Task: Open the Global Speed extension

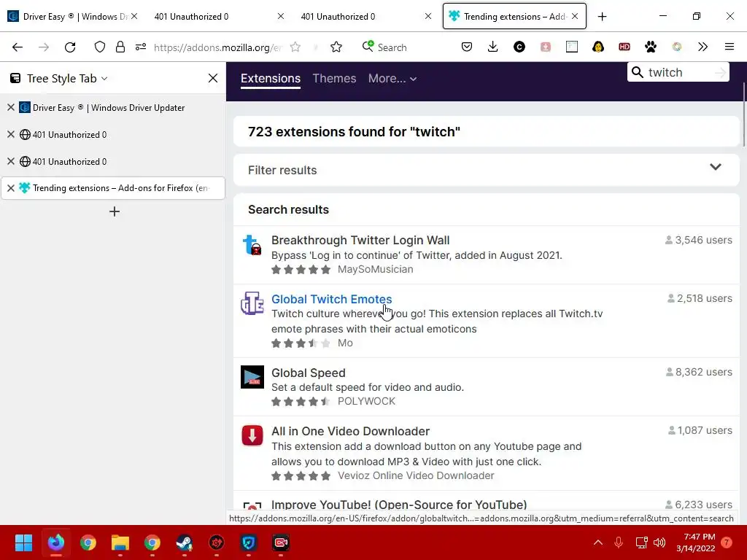Action: [309, 373]
